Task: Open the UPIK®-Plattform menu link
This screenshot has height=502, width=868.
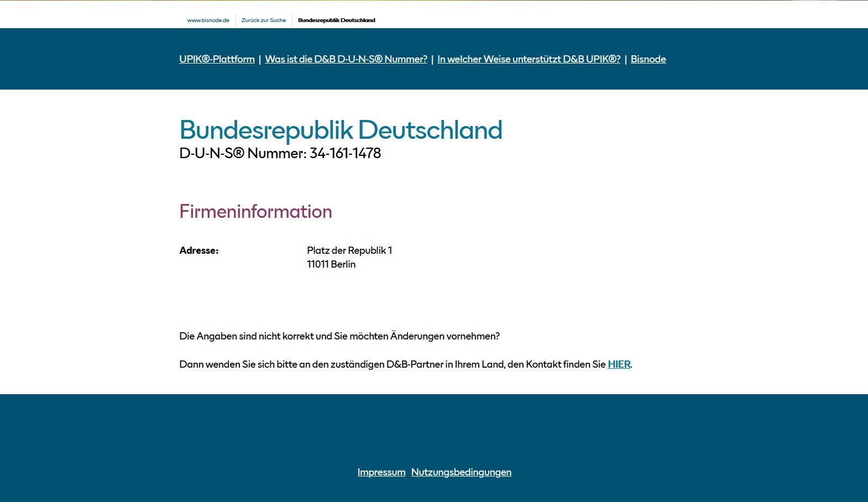Action: (217, 59)
